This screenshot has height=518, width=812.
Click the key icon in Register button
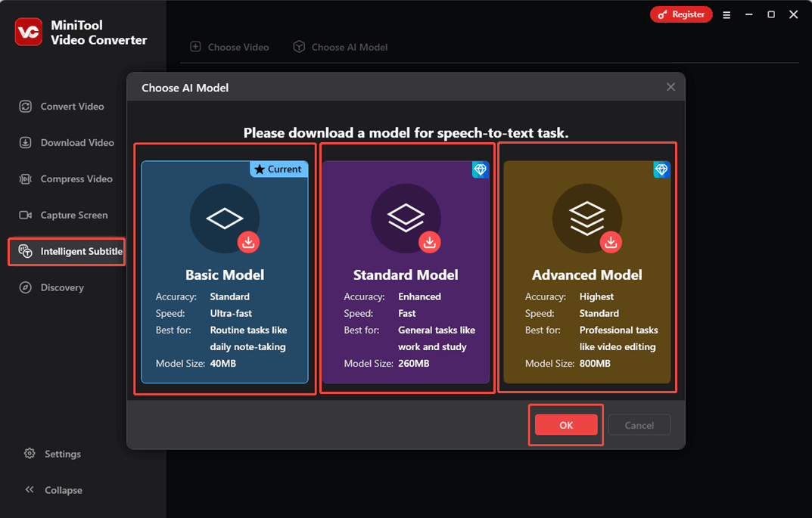[662, 15]
